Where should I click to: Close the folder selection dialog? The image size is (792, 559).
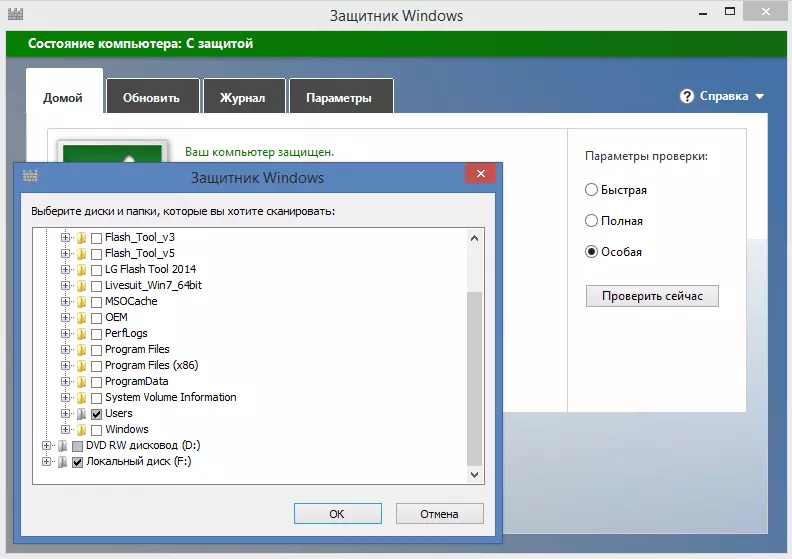click(x=480, y=174)
